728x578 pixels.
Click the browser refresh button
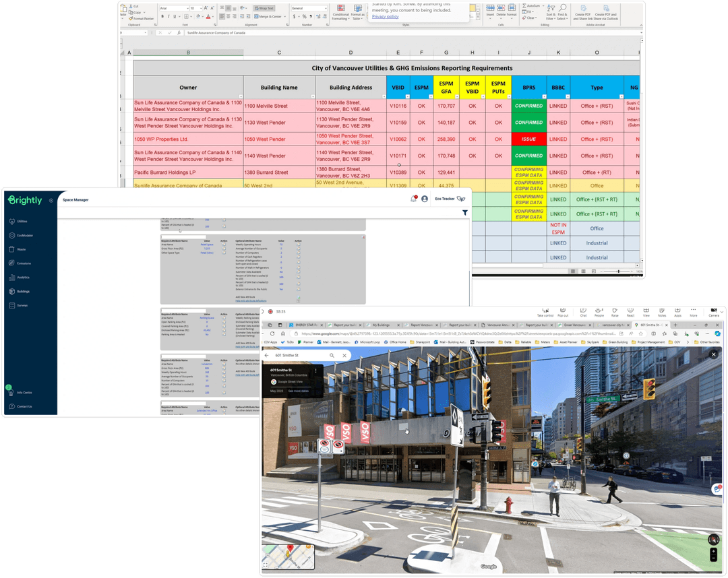tap(272, 333)
